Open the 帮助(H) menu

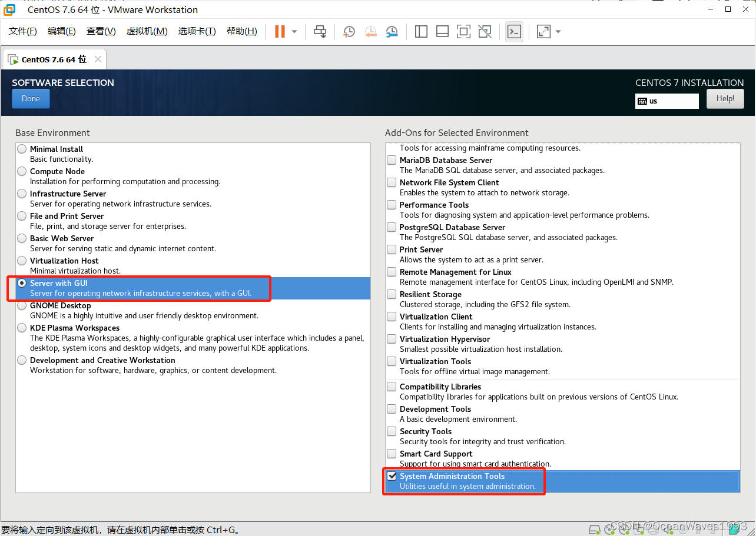(x=242, y=31)
